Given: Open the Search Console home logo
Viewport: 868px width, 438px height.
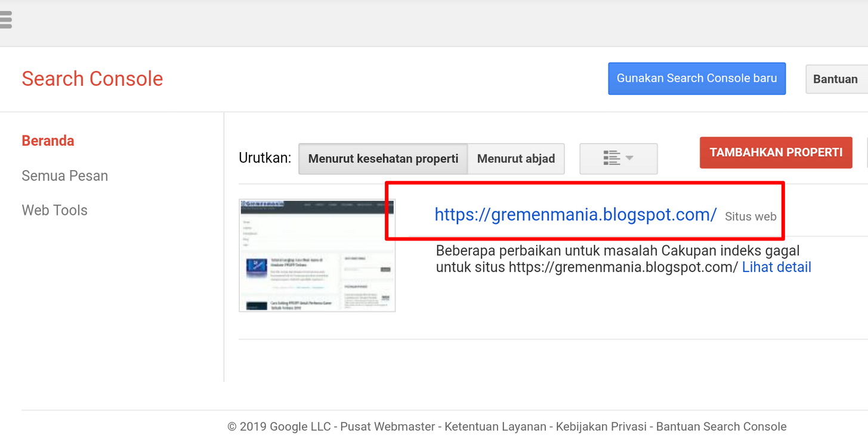Looking at the screenshot, I should click(x=92, y=79).
